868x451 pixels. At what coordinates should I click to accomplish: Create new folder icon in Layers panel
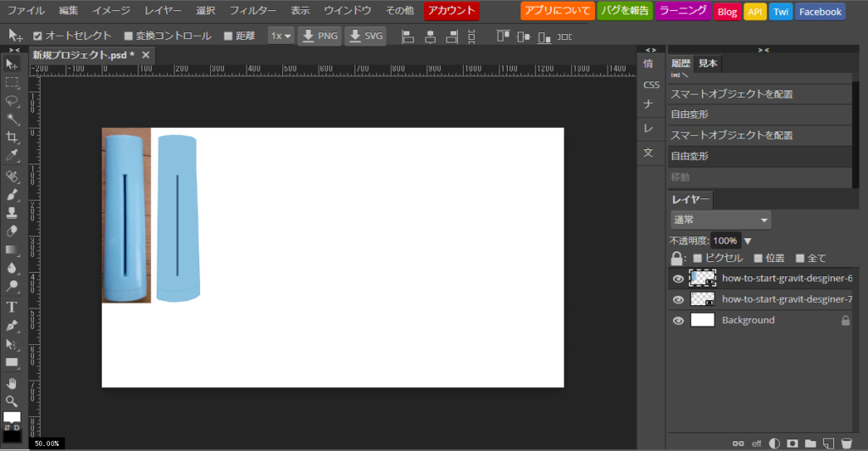coord(810,443)
